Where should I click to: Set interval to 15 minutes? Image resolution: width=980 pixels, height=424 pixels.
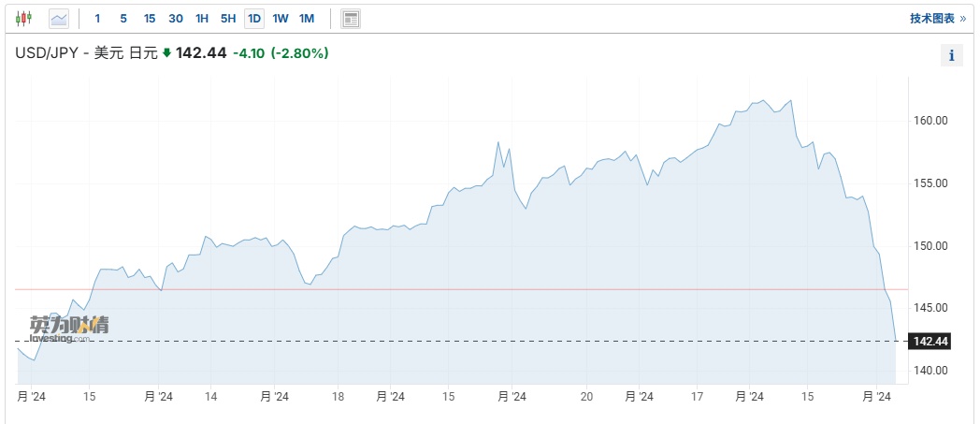(150, 18)
